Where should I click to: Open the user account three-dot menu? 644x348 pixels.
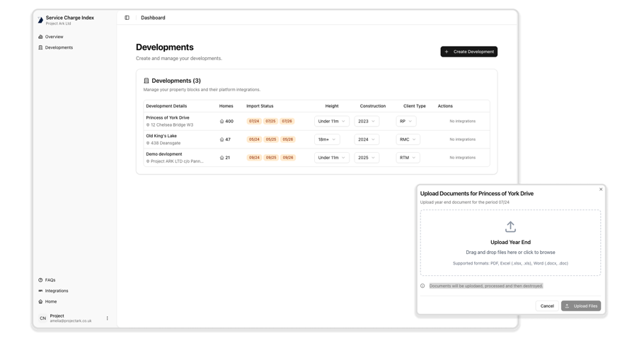(x=108, y=318)
